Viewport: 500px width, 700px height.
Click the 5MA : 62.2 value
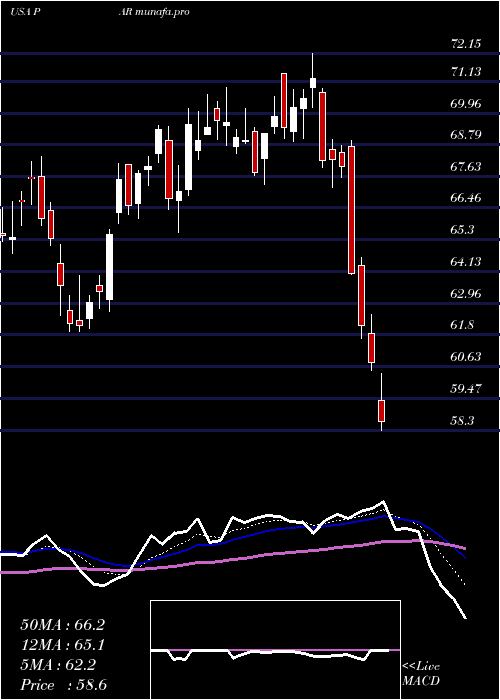pyautogui.click(x=58, y=666)
